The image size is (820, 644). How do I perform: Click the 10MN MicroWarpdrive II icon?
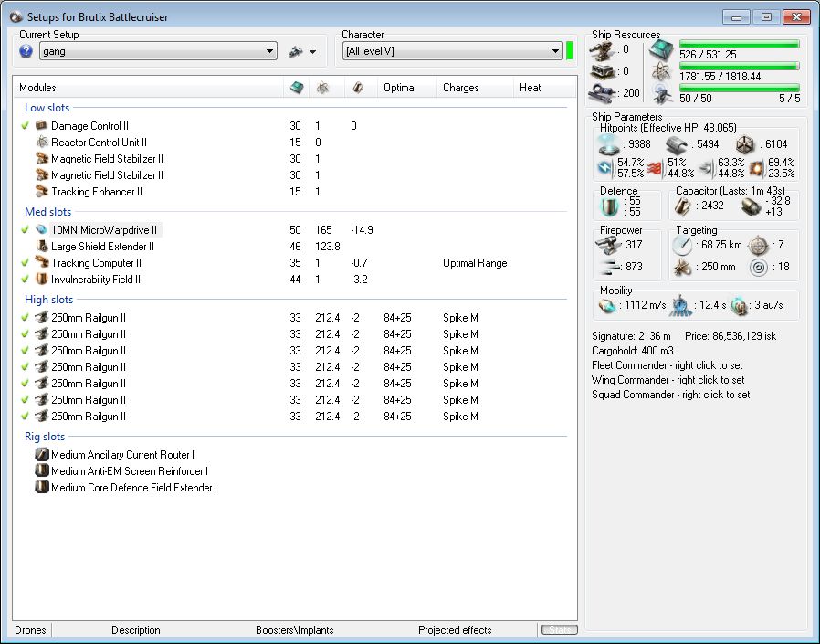41,229
